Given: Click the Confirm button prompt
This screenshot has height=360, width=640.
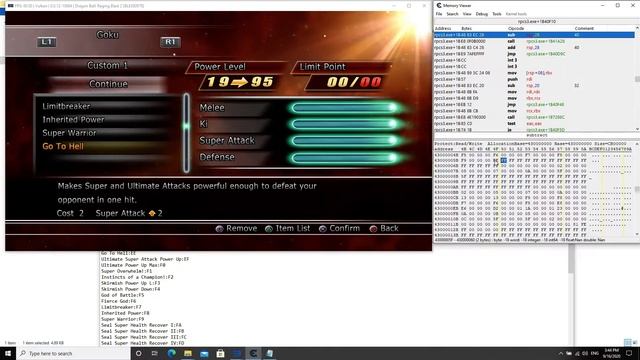Looking at the screenshot, I should coord(339,229).
